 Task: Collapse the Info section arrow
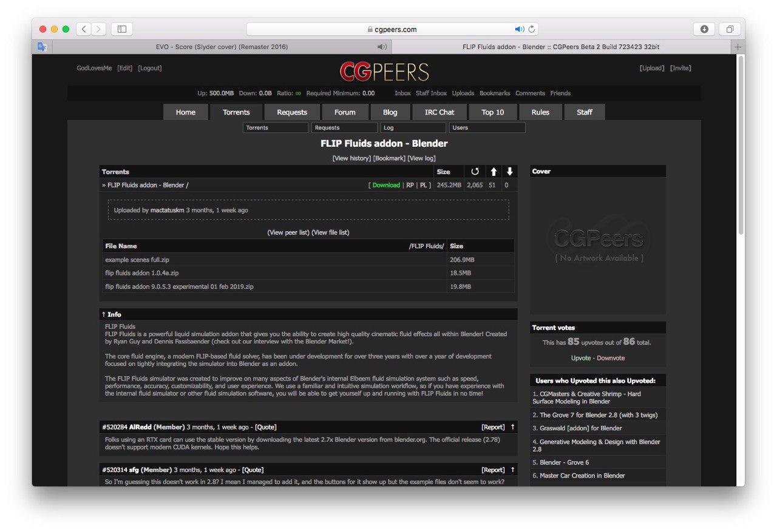104,314
